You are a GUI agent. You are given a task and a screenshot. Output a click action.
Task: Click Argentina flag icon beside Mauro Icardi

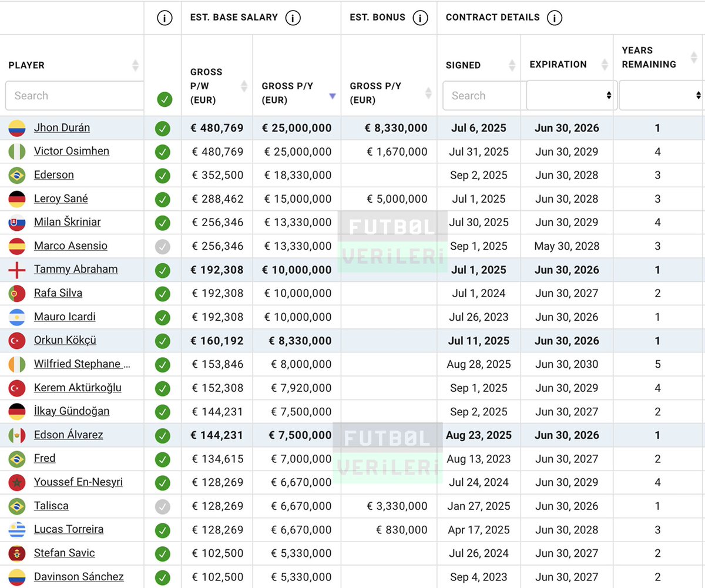coord(17,317)
